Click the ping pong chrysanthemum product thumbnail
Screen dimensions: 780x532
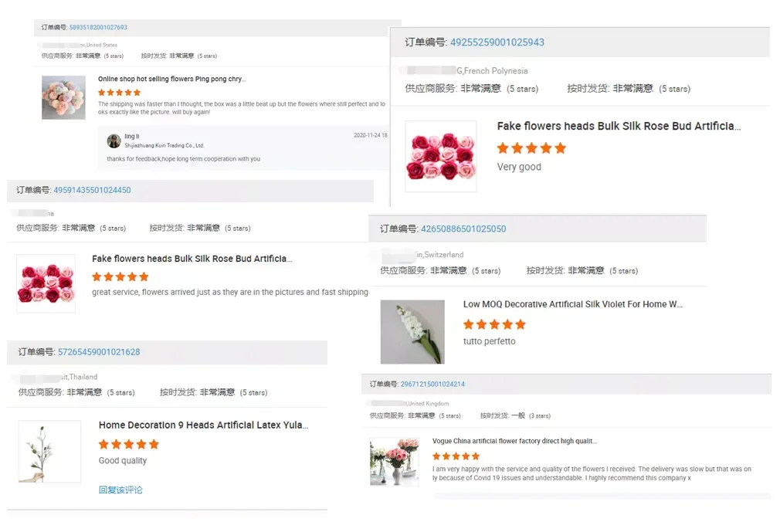tap(63, 98)
